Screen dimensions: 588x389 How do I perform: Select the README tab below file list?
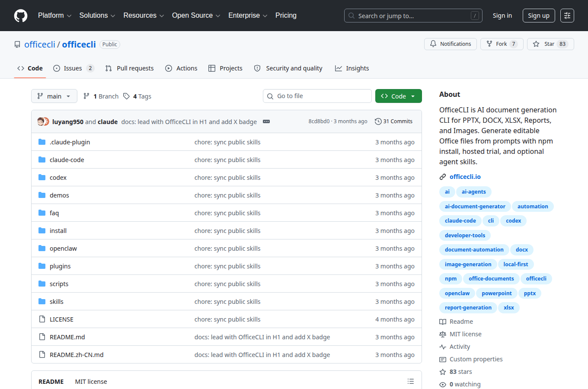[x=51, y=382]
